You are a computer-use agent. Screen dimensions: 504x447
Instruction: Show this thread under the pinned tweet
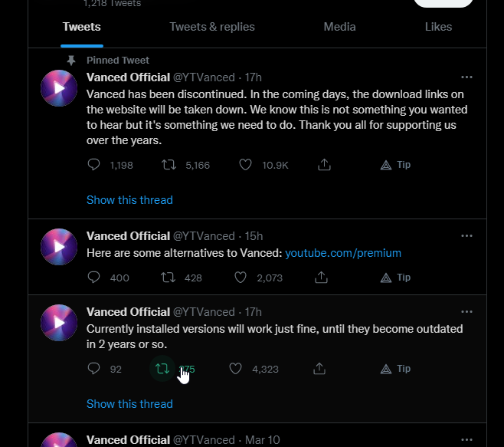click(129, 200)
